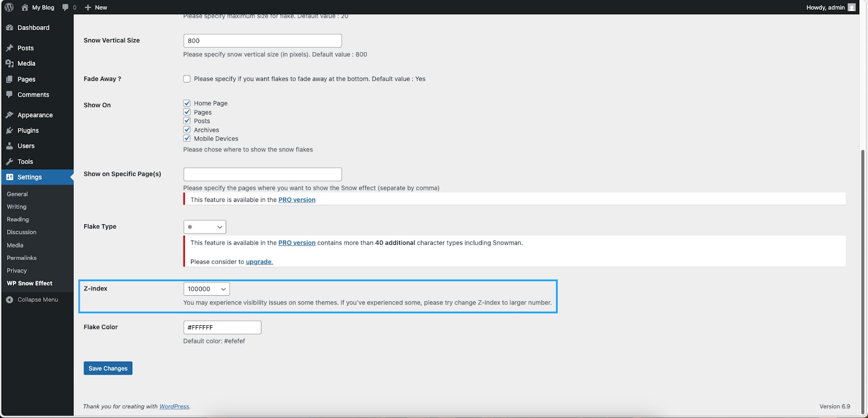Viewport: 868px width, 418px height.
Task: Click the Posts pushpin icon
Action: coord(9,48)
